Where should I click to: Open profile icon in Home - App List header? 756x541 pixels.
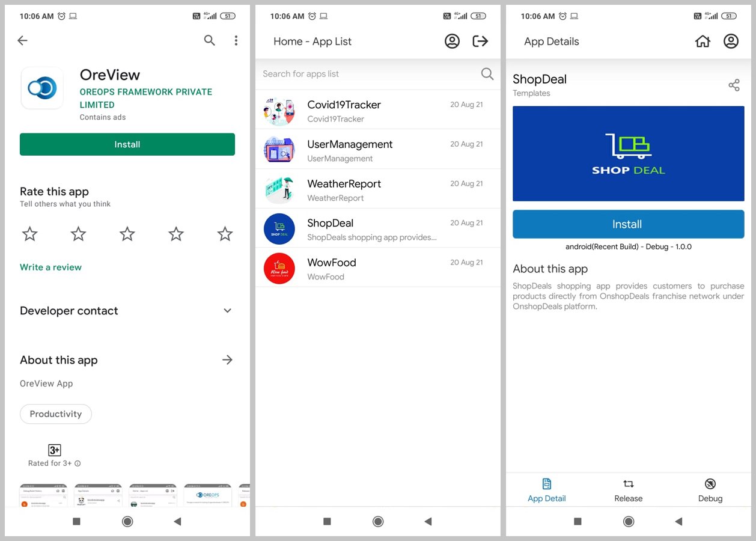tap(452, 41)
